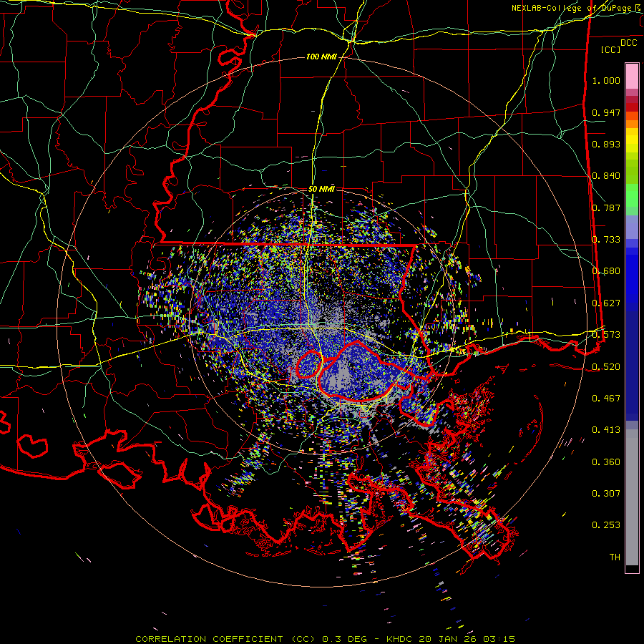Click the 03:15 timestamp in caption
The width and height of the screenshot is (644, 644).
click(499, 639)
